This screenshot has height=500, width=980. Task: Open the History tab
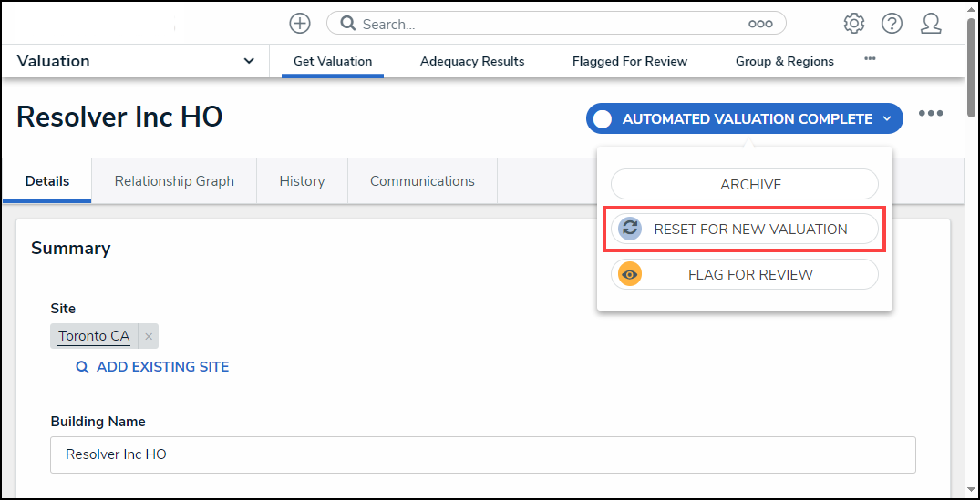pos(302,181)
